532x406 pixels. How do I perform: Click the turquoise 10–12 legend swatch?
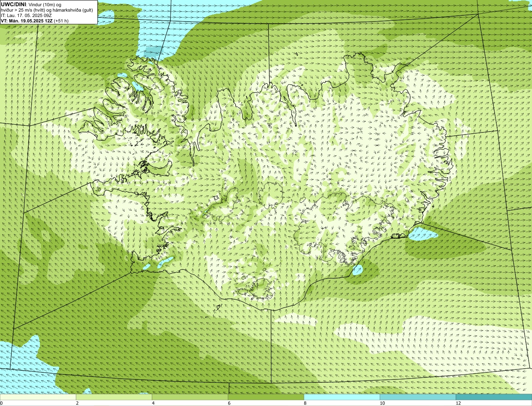pyautogui.click(x=418, y=397)
